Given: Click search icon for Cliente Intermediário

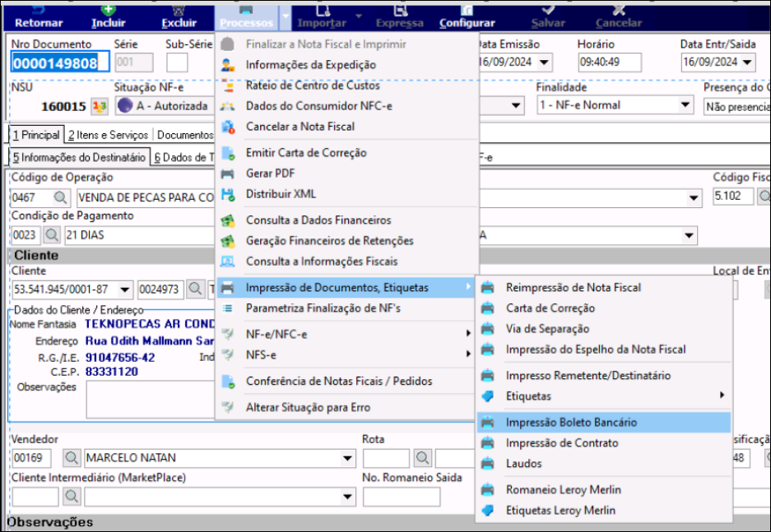Looking at the screenshot, I should click(x=72, y=496).
